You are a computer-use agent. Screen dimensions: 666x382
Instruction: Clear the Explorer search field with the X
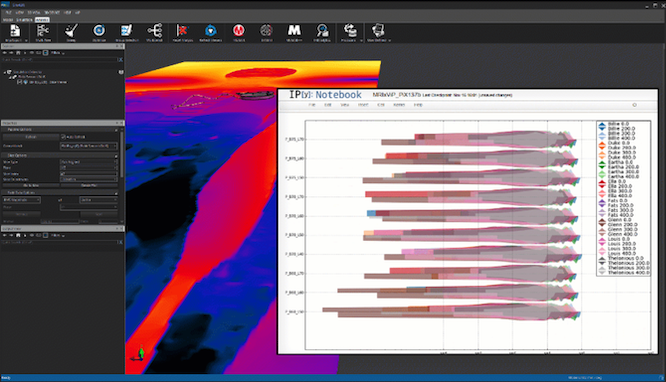pos(120,60)
